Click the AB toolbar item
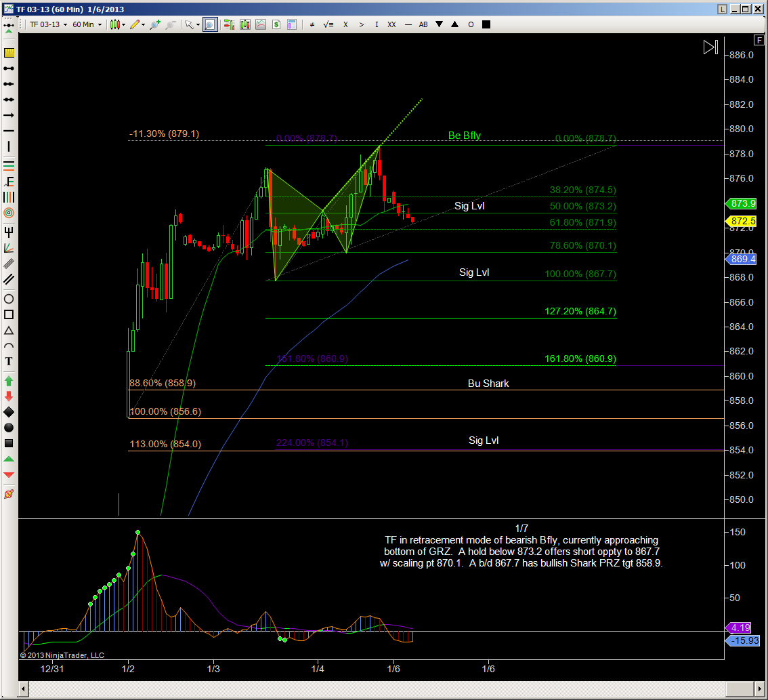Viewport: 768px width, 700px height. 423,24
